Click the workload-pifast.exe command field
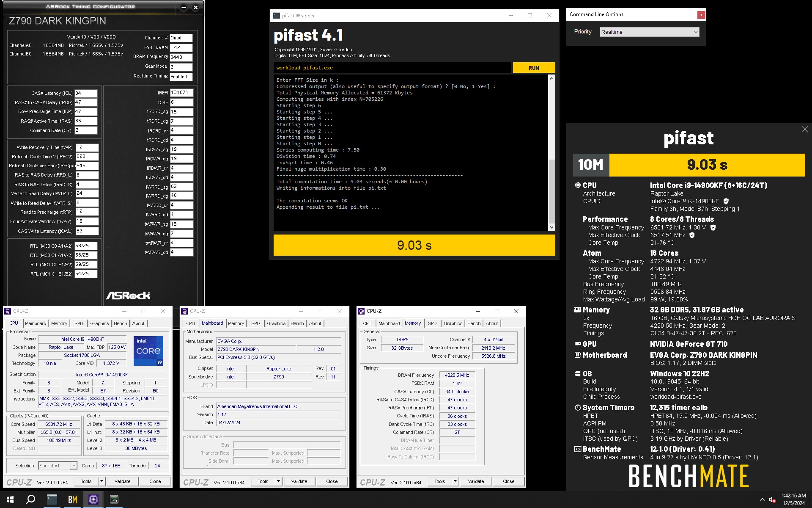Screen dimensions: 812x508 click(x=392, y=68)
